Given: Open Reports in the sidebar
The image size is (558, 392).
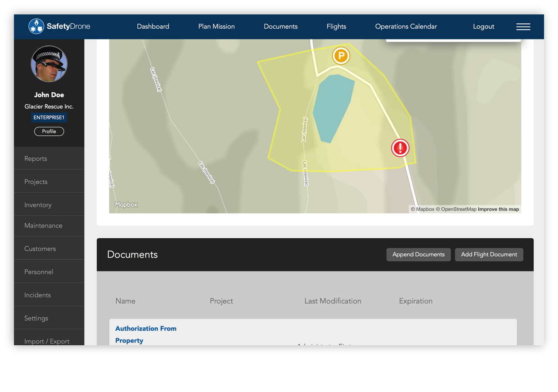Looking at the screenshot, I should point(36,159).
